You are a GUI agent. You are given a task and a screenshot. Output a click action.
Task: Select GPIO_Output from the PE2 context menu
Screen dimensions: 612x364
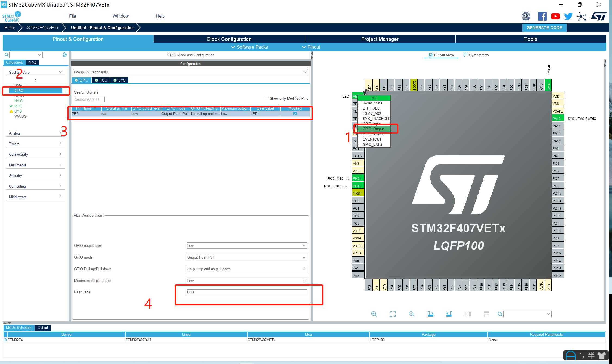374,129
